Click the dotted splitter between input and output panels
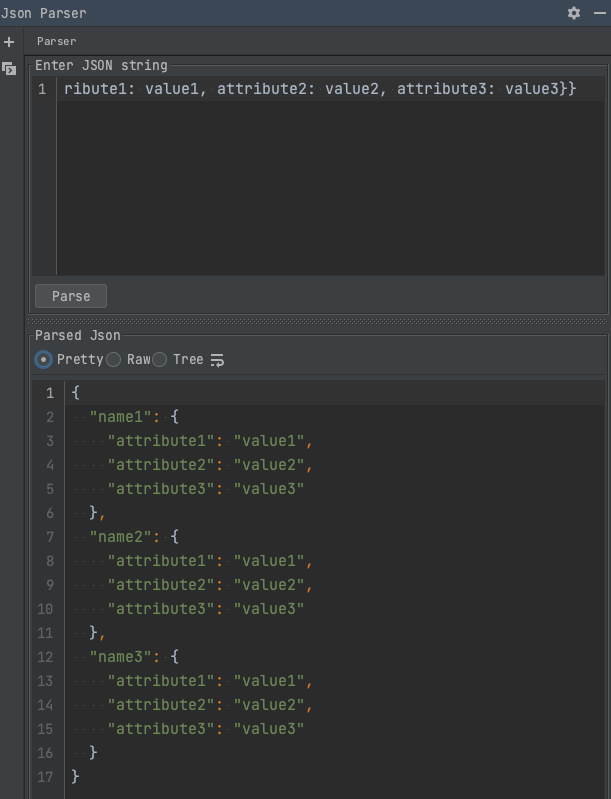 [317, 322]
